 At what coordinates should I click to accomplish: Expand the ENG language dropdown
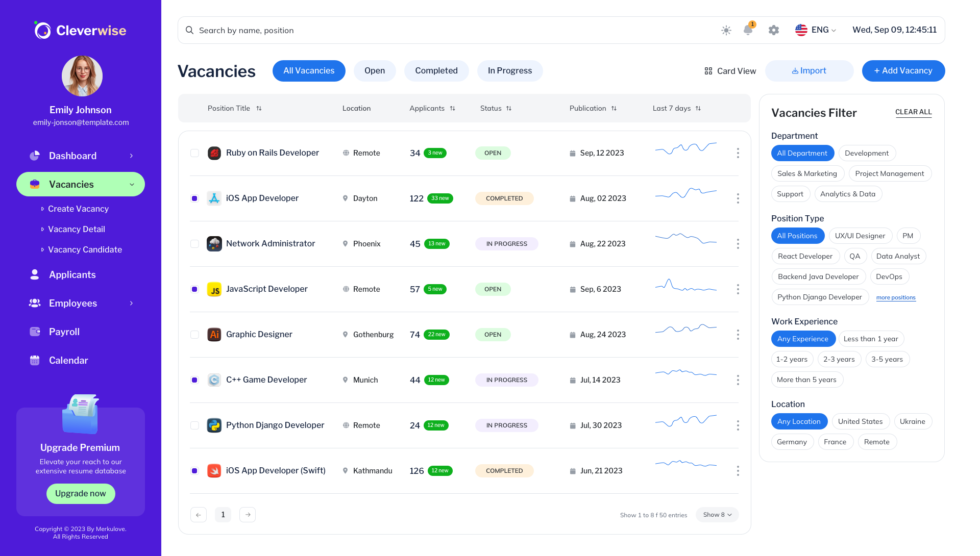click(816, 30)
